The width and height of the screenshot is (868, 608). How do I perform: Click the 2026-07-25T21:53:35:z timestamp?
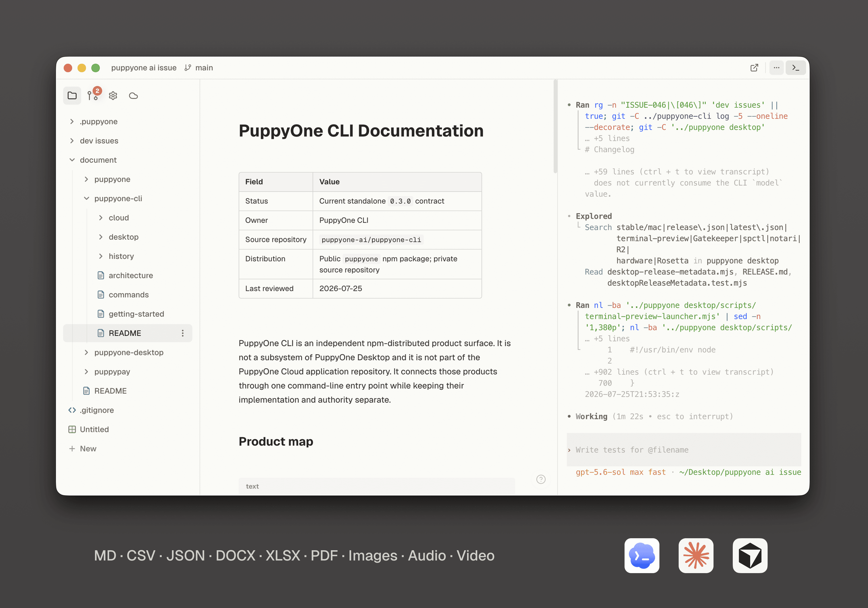[632, 395]
